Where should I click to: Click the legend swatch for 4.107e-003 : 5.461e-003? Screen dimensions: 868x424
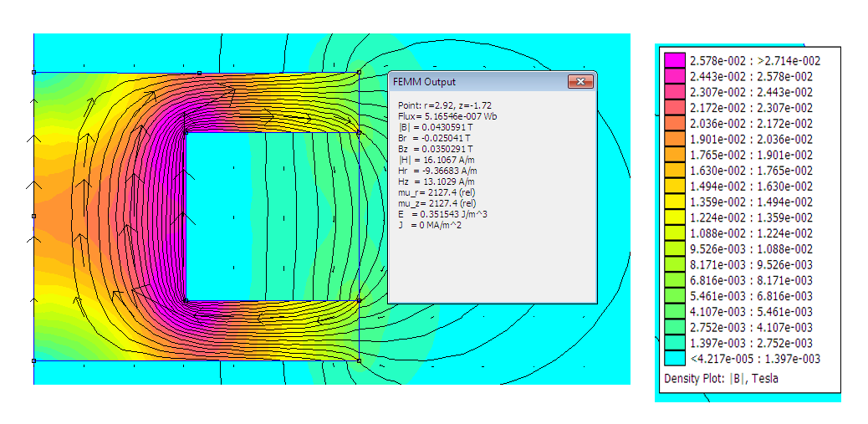[674, 312]
